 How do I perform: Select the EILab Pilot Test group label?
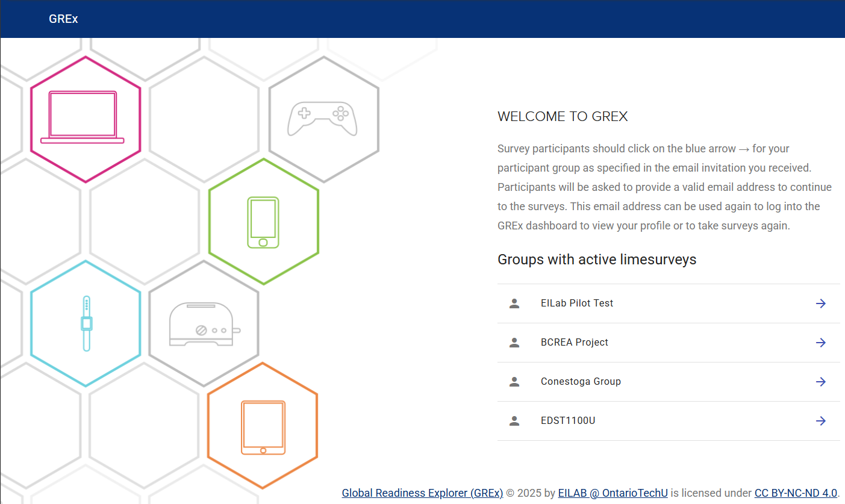(x=576, y=303)
